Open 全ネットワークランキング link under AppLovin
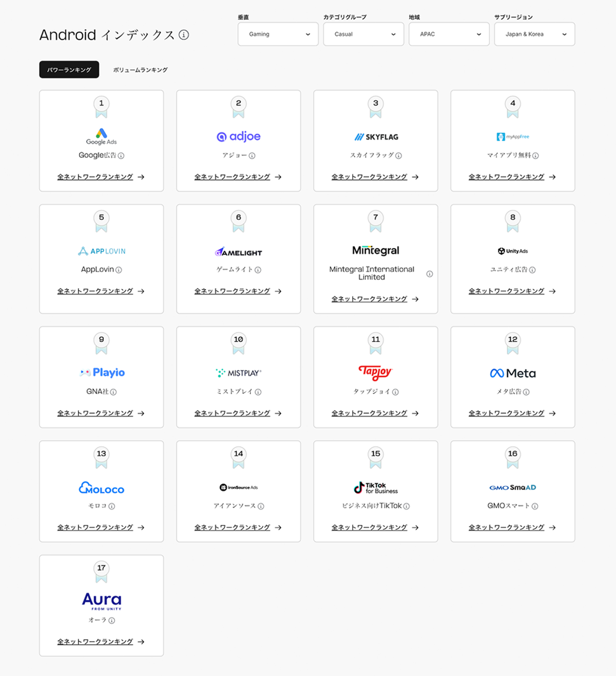This screenshot has height=676, width=616. [101, 292]
